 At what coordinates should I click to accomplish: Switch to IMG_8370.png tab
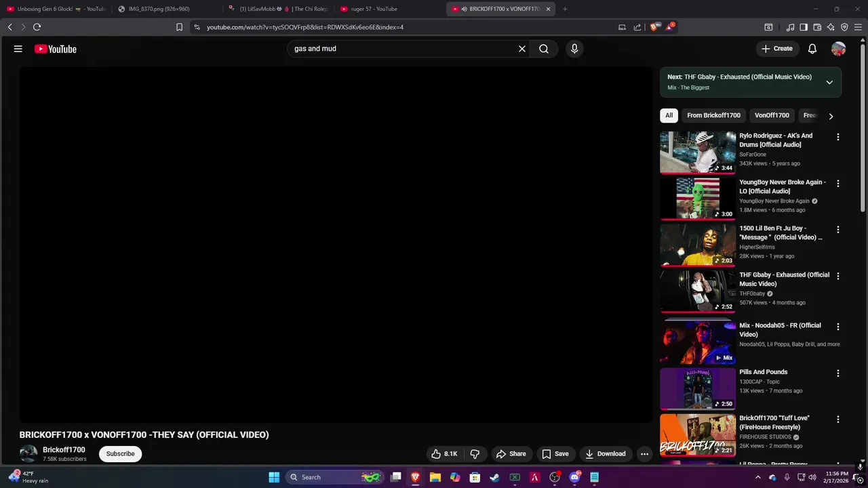(166, 9)
